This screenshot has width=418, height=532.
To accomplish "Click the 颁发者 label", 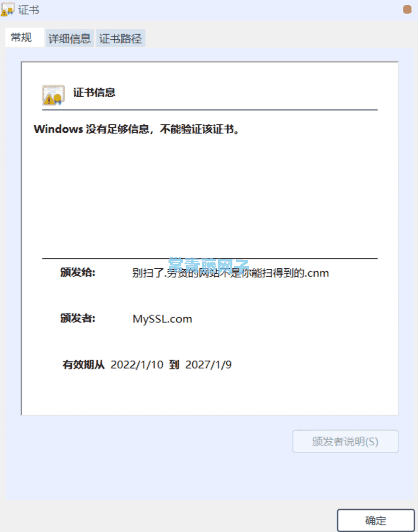I will (x=78, y=318).
